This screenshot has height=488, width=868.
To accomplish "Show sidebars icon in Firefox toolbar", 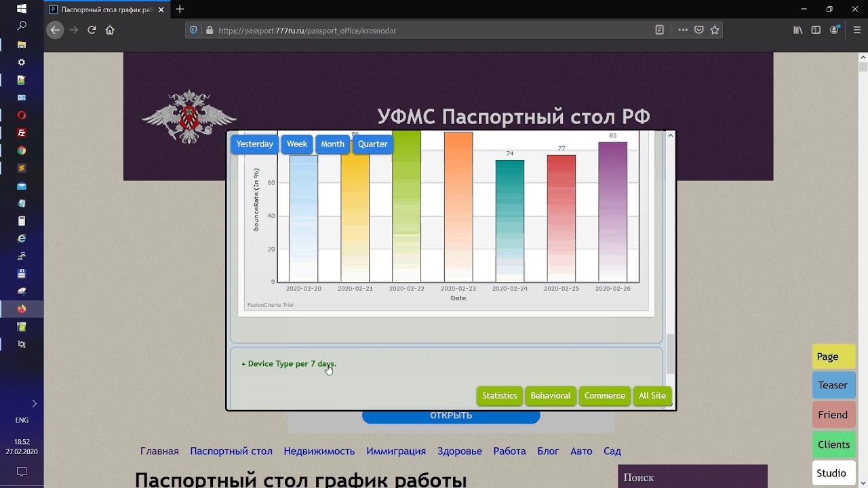I will click(x=816, y=30).
